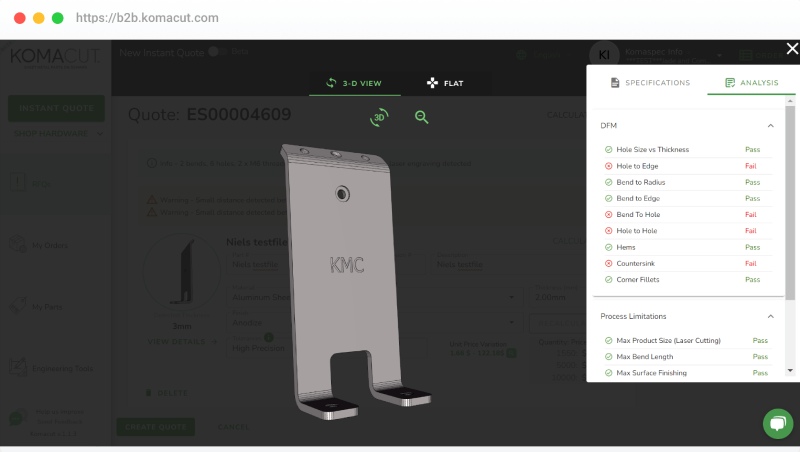The height and width of the screenshot is (452, 800).
Task: Switch to the Analysis tab
Action: pyautogui.click(x=752, y=83)
